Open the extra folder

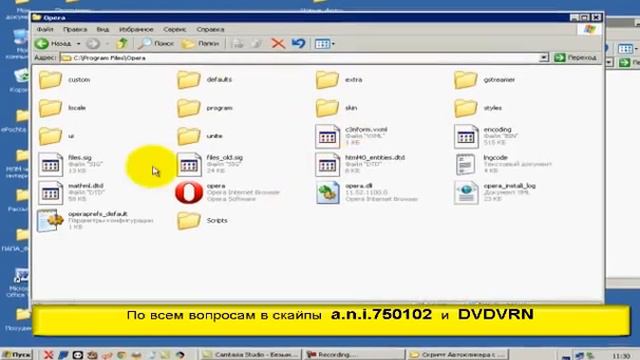tap(327, 80)
